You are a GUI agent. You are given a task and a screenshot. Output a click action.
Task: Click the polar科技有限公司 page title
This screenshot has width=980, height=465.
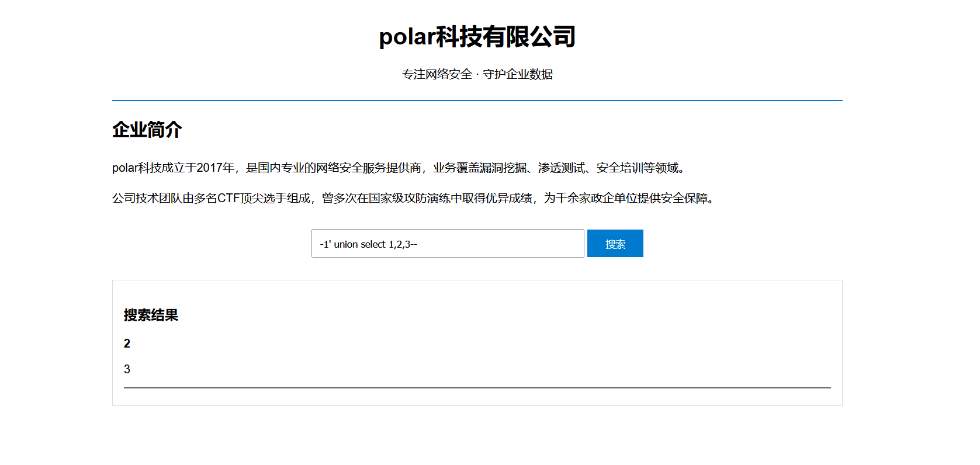click(x=477, y=37)
